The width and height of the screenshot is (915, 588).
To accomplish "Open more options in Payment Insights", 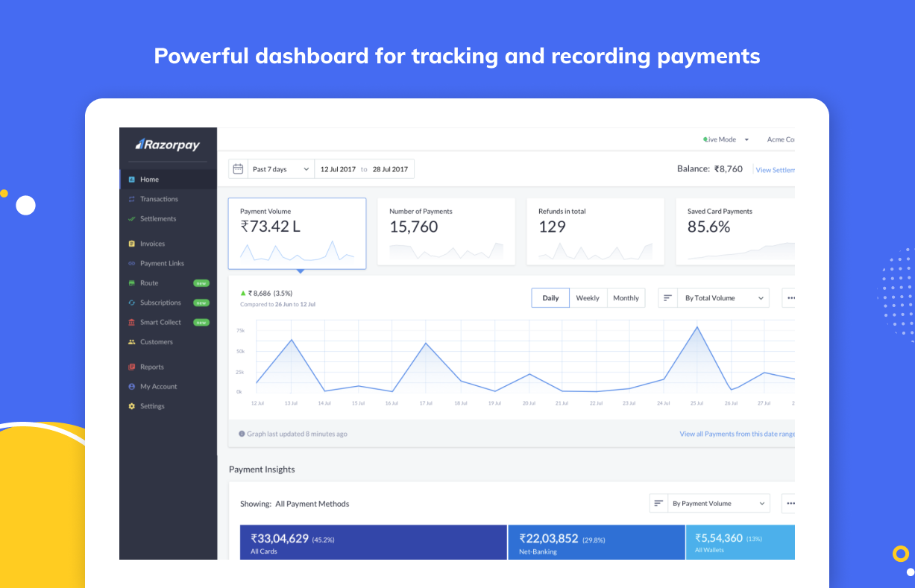I will point(790,504).
